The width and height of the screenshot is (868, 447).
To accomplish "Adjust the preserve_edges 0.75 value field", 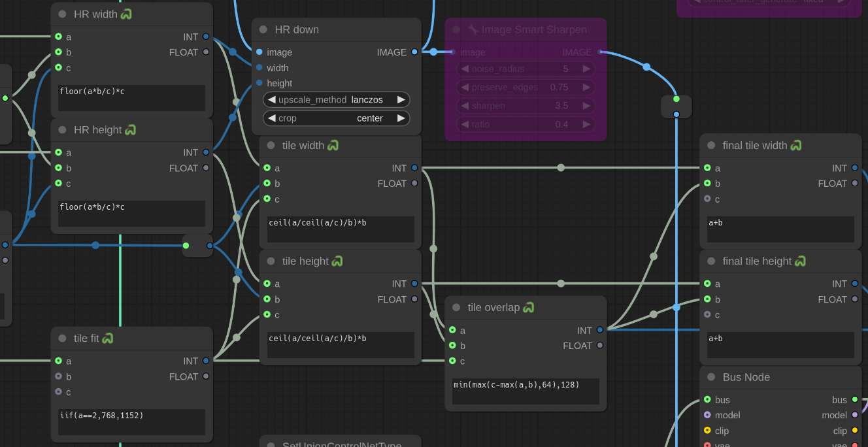I will 526,87.
